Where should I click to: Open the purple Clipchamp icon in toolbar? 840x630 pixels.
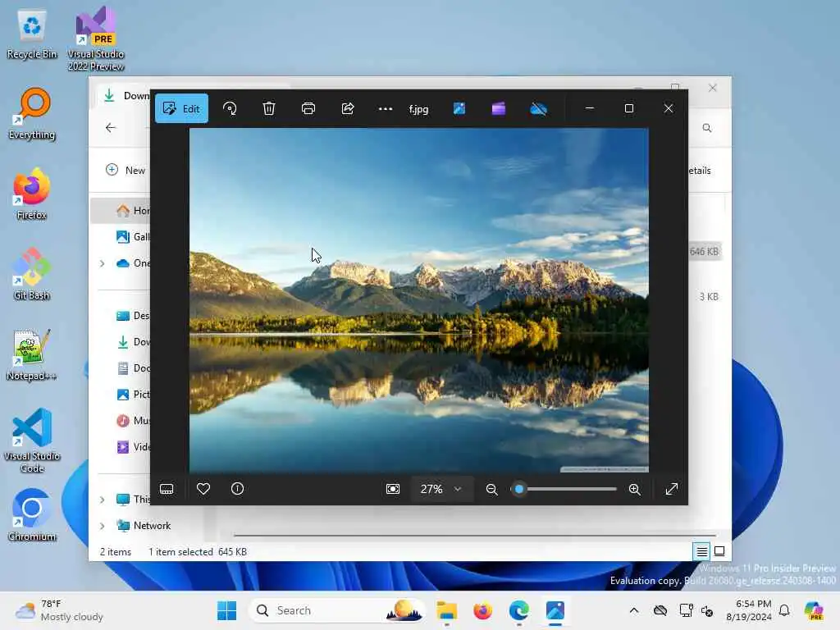[x=499, y=109]
